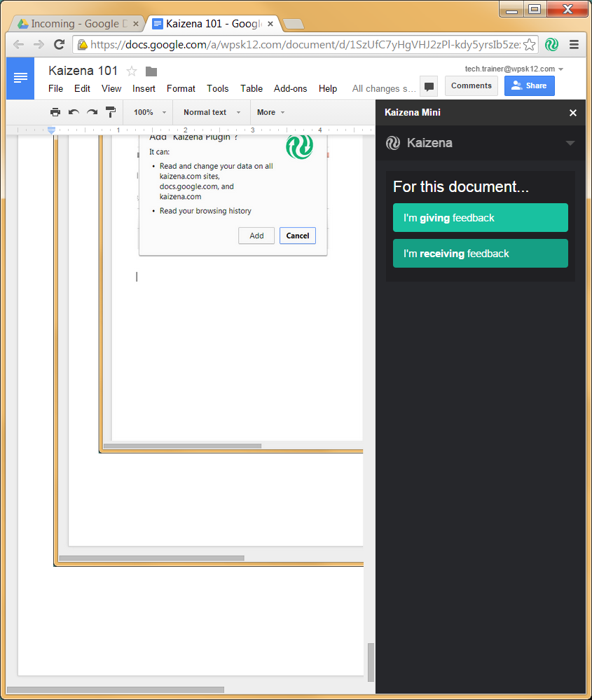Image resolution: width=592 pixels, height=700 pixels.
Task: Reload the page
Action: [59, 44]
